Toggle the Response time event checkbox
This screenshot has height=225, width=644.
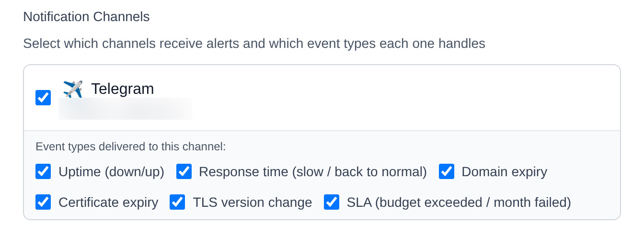click(184, 171)
